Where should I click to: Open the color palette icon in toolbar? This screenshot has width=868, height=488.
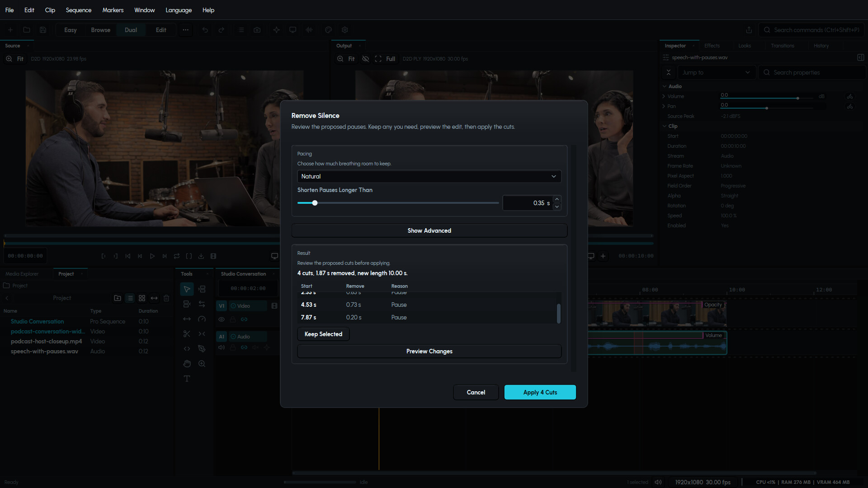click(329, 30)
